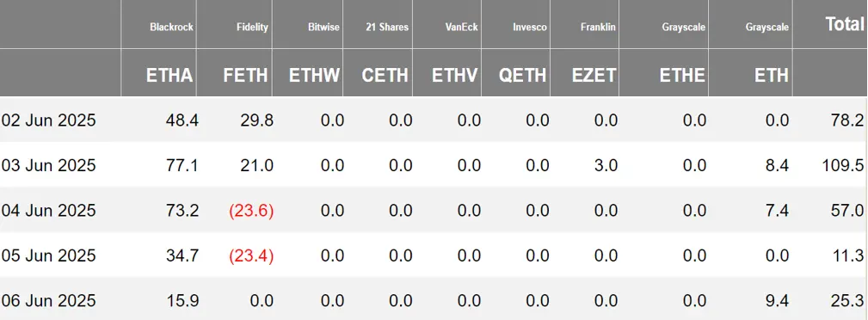Select the ETHE ticker header
The image size is (868, 320).
pos(682,76)
